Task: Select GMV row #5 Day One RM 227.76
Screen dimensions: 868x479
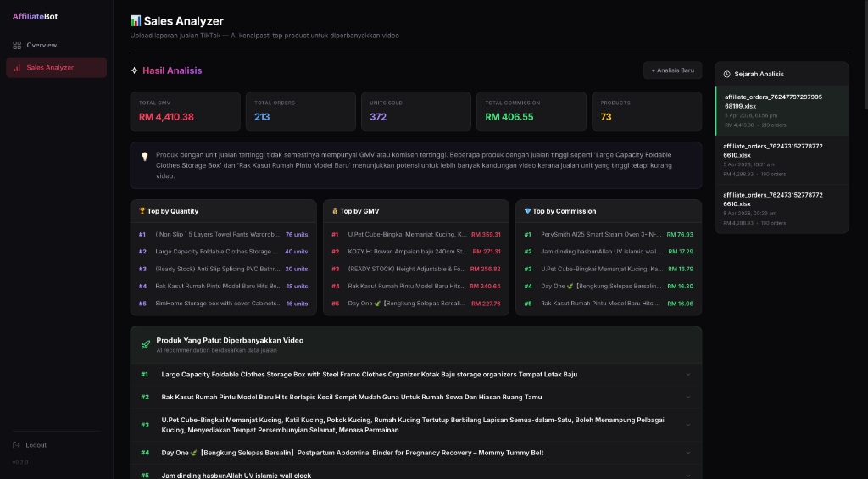Action: (415, 304)
